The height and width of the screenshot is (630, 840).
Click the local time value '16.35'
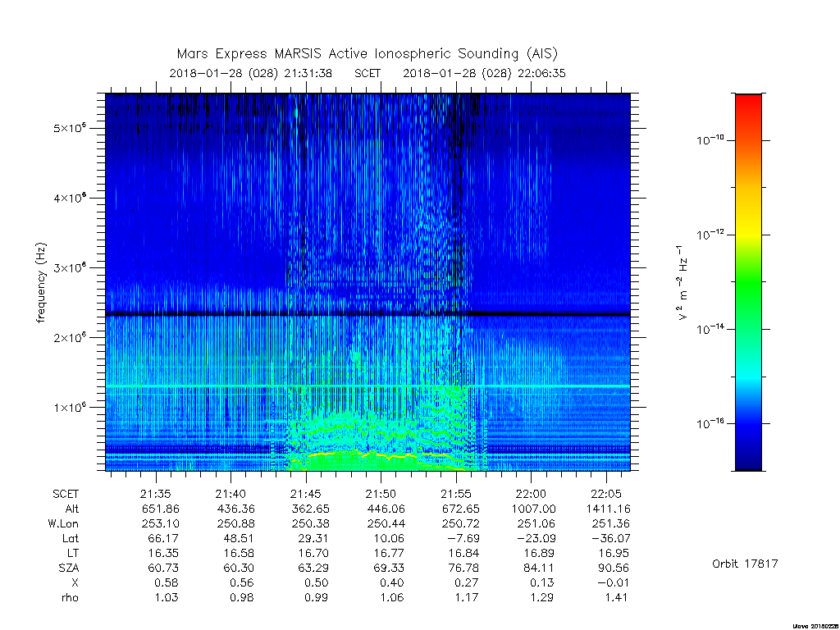[163, 553]
